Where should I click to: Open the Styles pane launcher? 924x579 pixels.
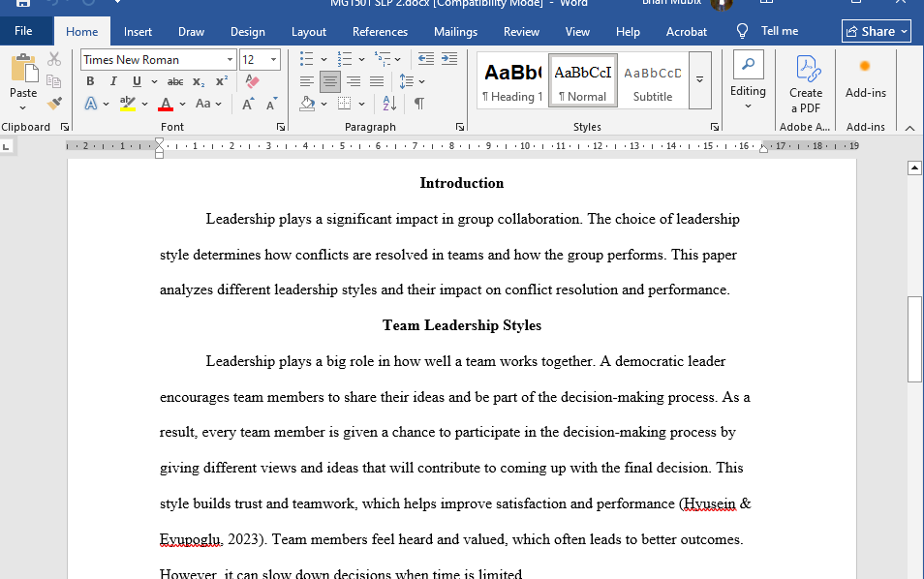coord(714,127)
